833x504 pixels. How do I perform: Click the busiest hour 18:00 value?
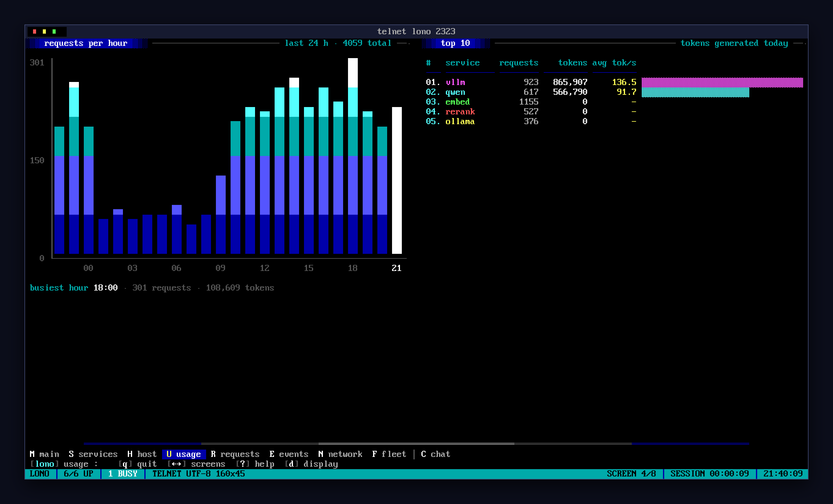(106, 288)
